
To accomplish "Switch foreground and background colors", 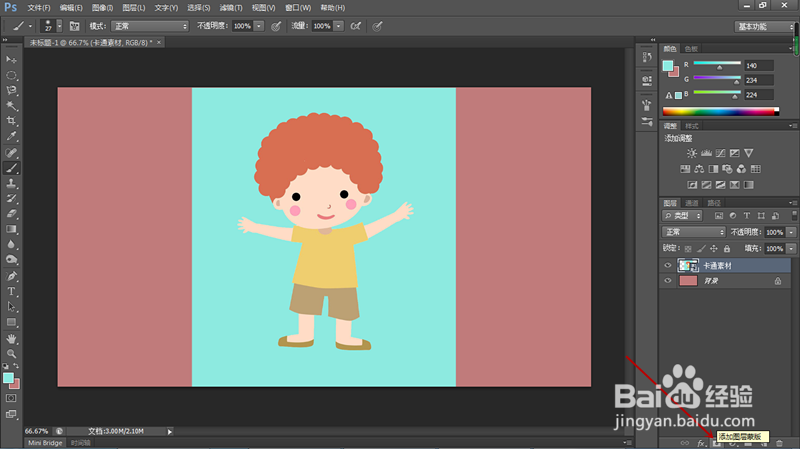I will (x=16, y=366).
